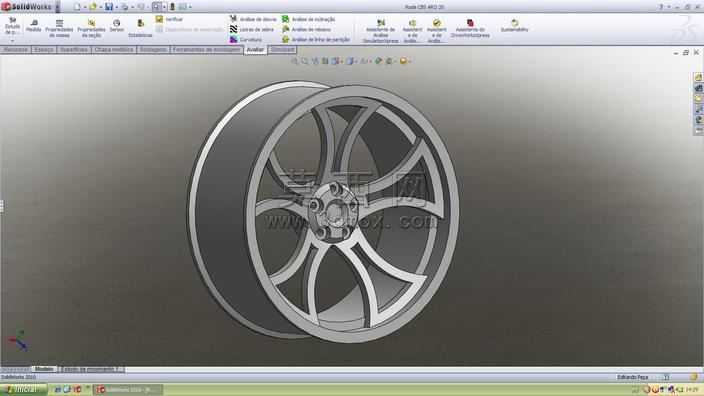Viewport: 704px width, 396px height.
Task: Open Propriedades de seção
Action: click(x=91, y=28)
